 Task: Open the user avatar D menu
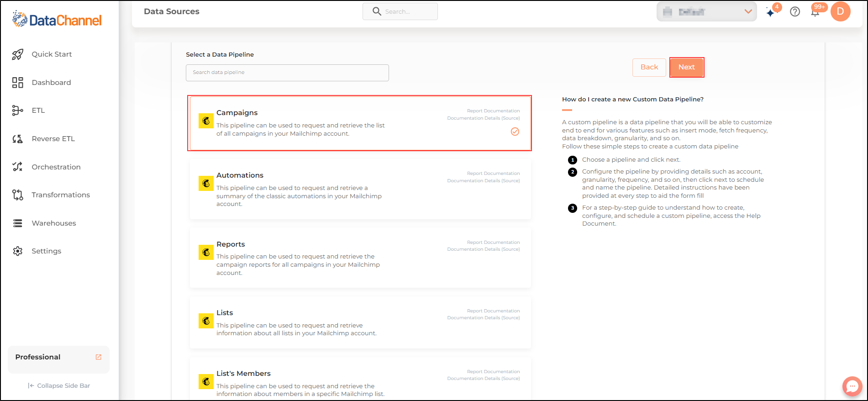(x=840, y=11)
